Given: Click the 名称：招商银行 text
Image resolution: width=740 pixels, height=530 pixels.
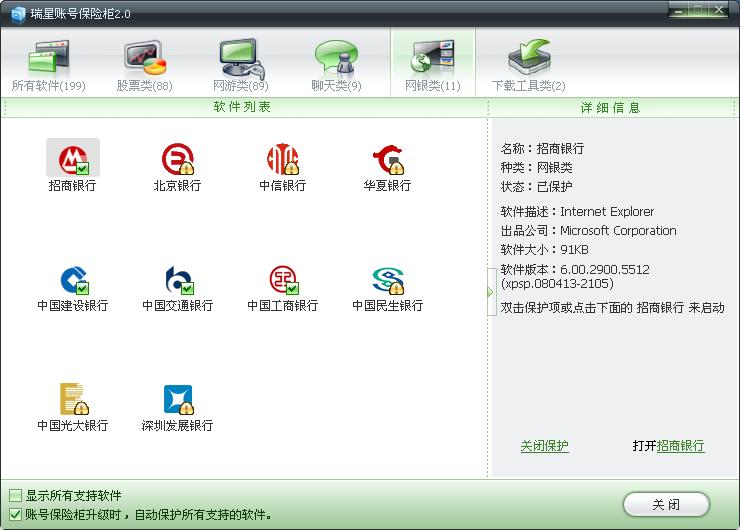Looking at the screenshot, I should [542, 149].
